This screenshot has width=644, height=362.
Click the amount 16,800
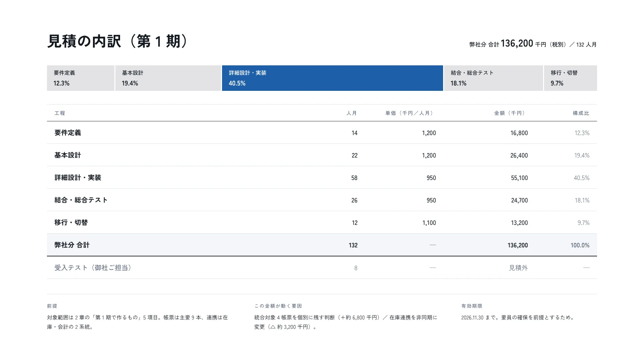click(519, 133)
